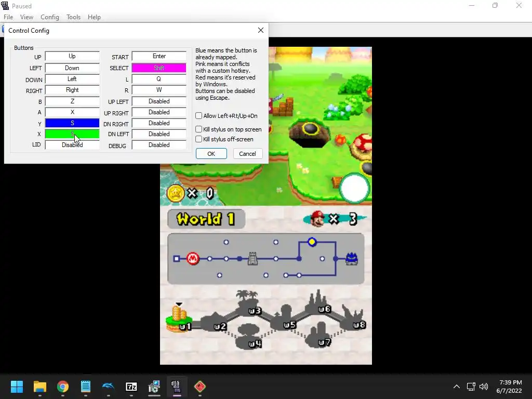Show hidden tray icons chevron
This screenshot has height=399, width=532.
pos(457,387)
